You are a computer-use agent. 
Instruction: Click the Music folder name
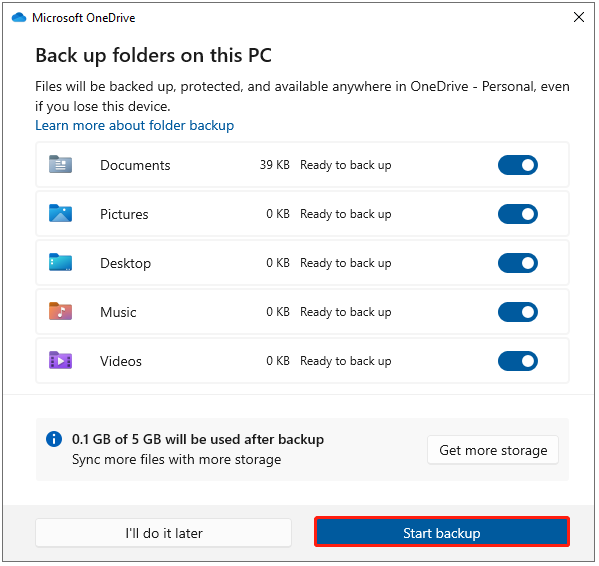(118, 312)
